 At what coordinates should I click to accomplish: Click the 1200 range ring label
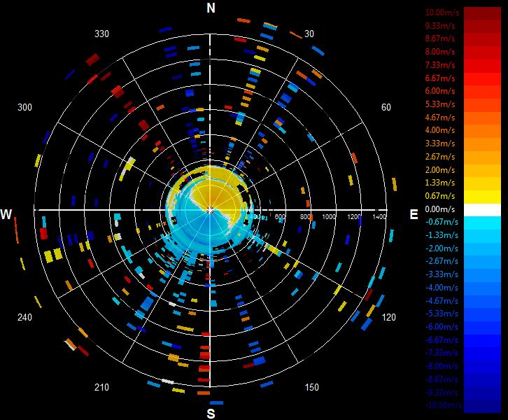coord(354,216)
